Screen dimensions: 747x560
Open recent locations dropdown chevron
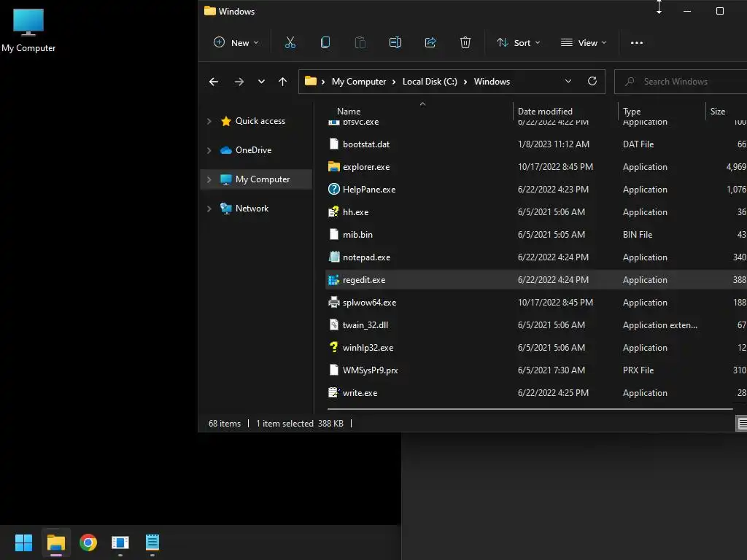261,82
